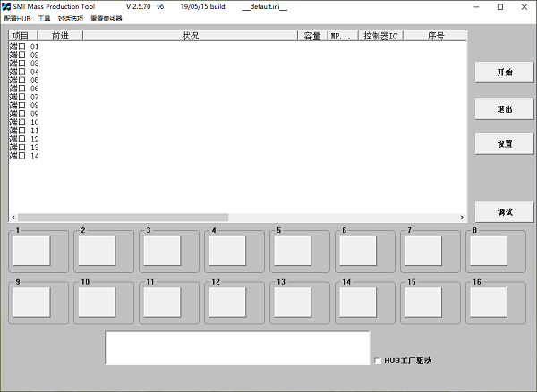The image size is (537, 392).
Task: Select port slot button 11
Action: coord(162,302)
